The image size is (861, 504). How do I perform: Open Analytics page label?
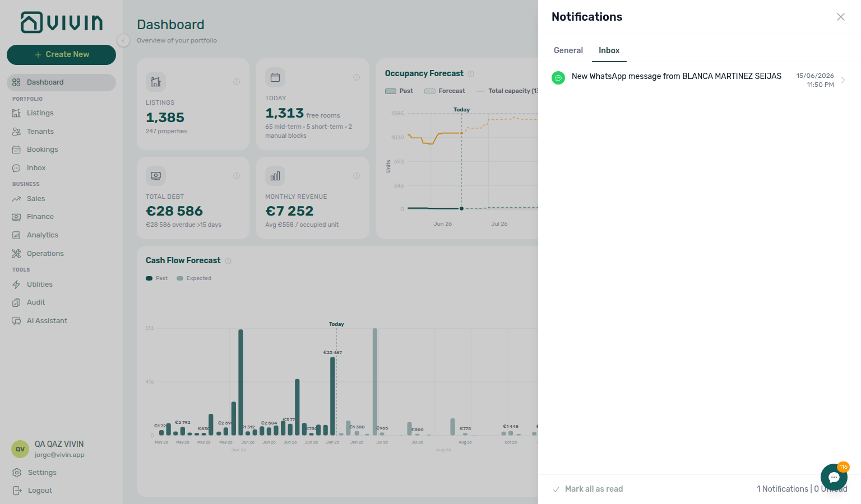coord(43,235)
